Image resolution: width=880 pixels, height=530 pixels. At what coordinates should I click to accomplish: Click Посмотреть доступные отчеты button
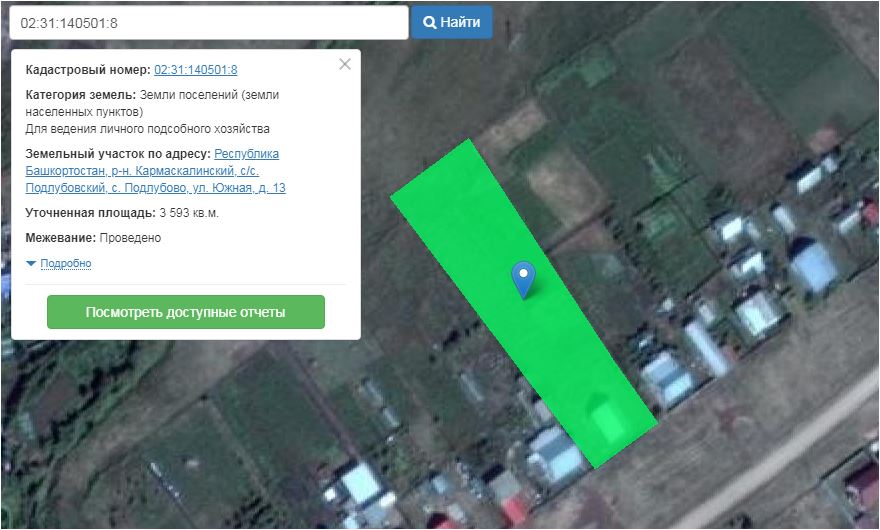186,312
